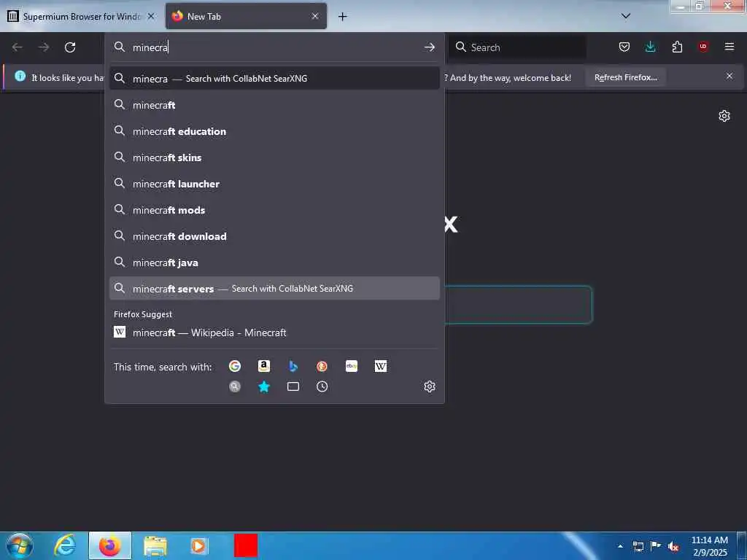Open Wikipedia Minecraft Firefox Suggest result
The image size is (747, 560).
[x=274, y=332]
